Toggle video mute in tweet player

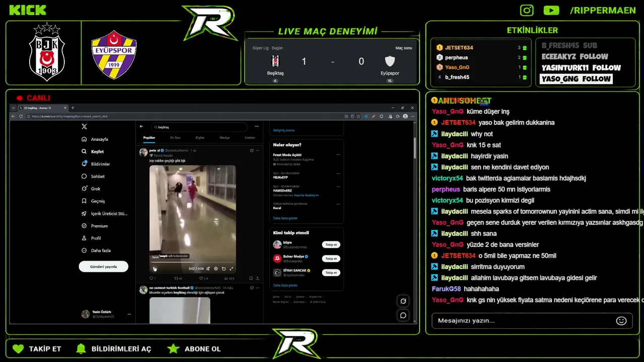[x=208, y=268]
